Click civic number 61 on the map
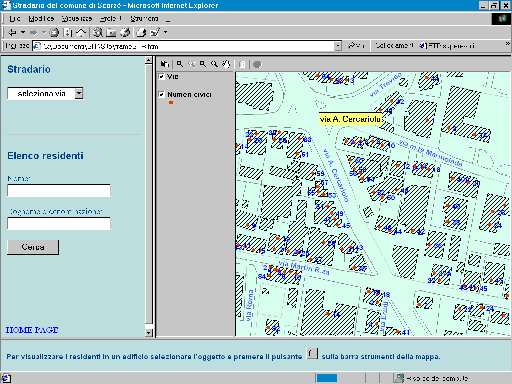512x384 pixels. click(x=305, y=154)
